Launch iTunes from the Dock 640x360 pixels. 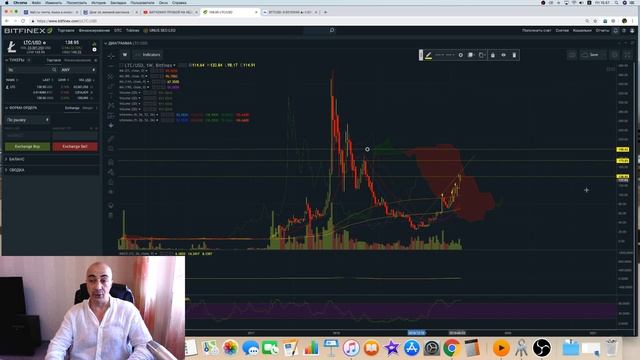click(x=351, y=348)
